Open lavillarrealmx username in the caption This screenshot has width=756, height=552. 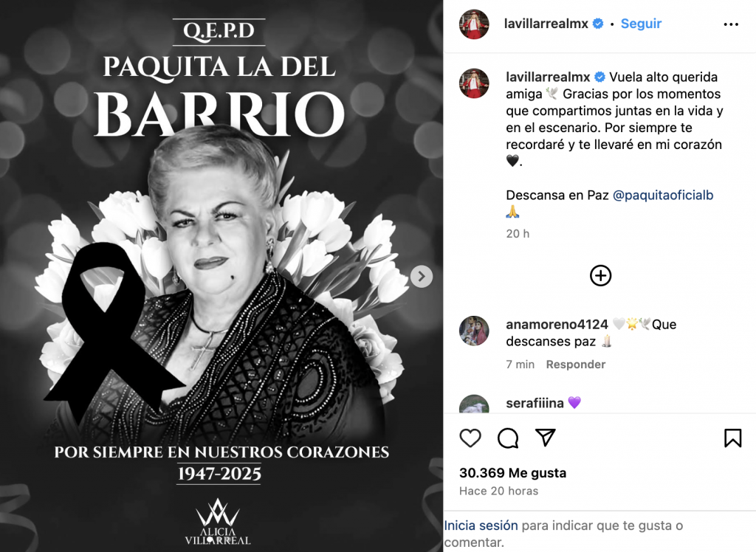[x=548, y=77]
